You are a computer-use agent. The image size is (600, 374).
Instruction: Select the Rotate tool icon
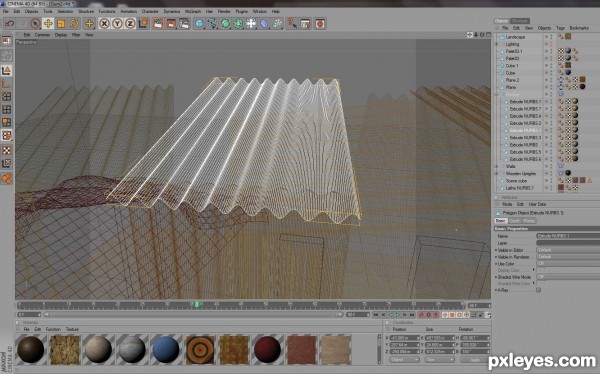coord(74,24)
